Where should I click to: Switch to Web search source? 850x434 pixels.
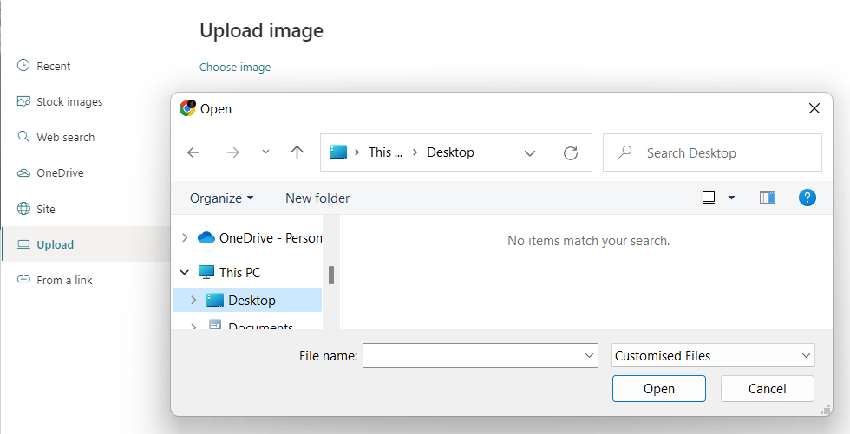tap(66, 137)
